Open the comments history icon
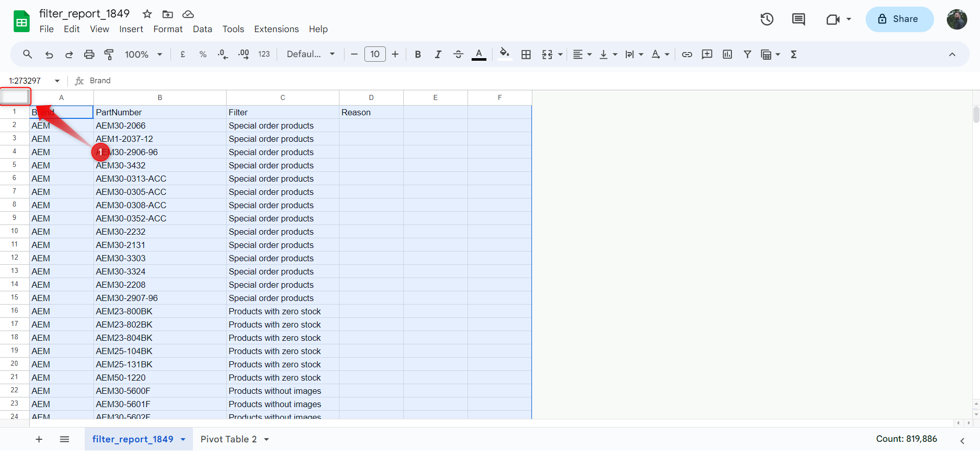This screenshot has width=980, height=451. [798, 19]
